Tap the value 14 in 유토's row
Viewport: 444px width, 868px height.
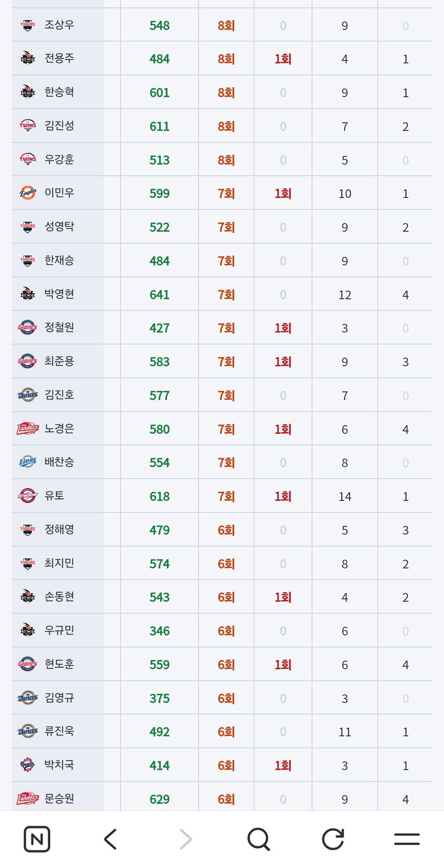[x=345, y=497]
